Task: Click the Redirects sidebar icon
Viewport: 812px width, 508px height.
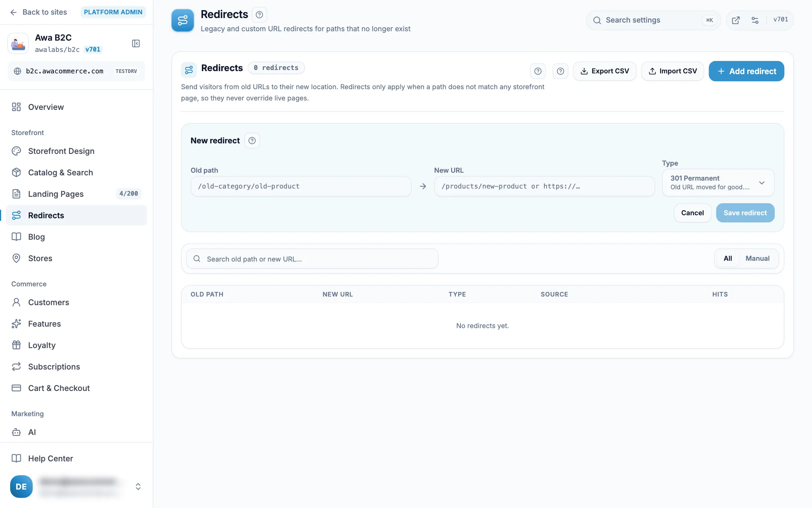Action: [x=16, y=215]
